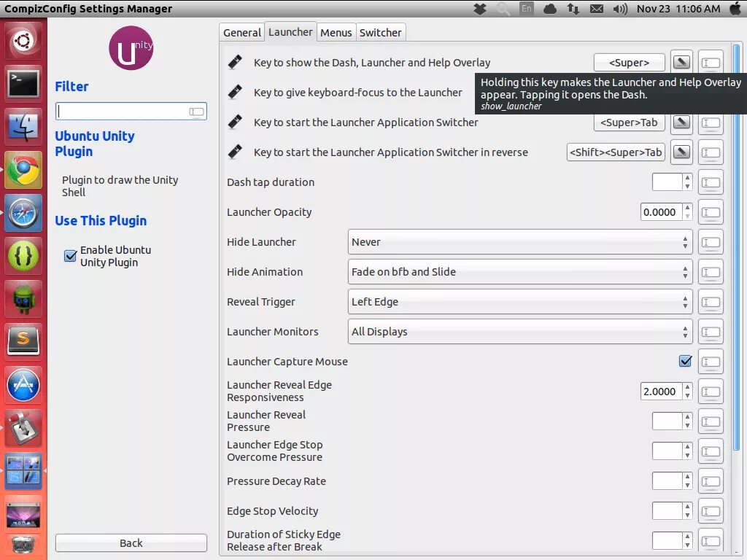Step Launcher Reveal Edge Responsiveness spinner
747x560 pixels.
click(x=687, y=392)
